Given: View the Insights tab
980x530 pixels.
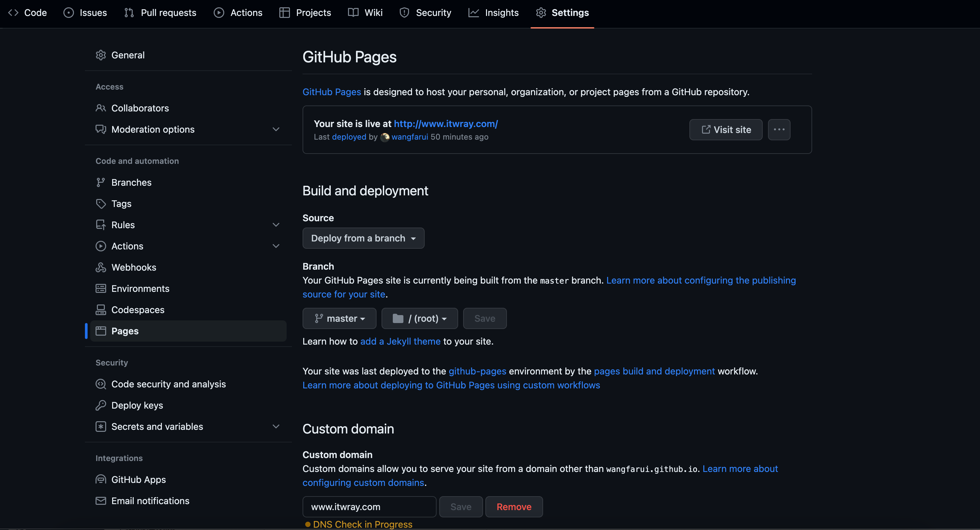Looking at the screenshot, I should (x=493, y=13).
